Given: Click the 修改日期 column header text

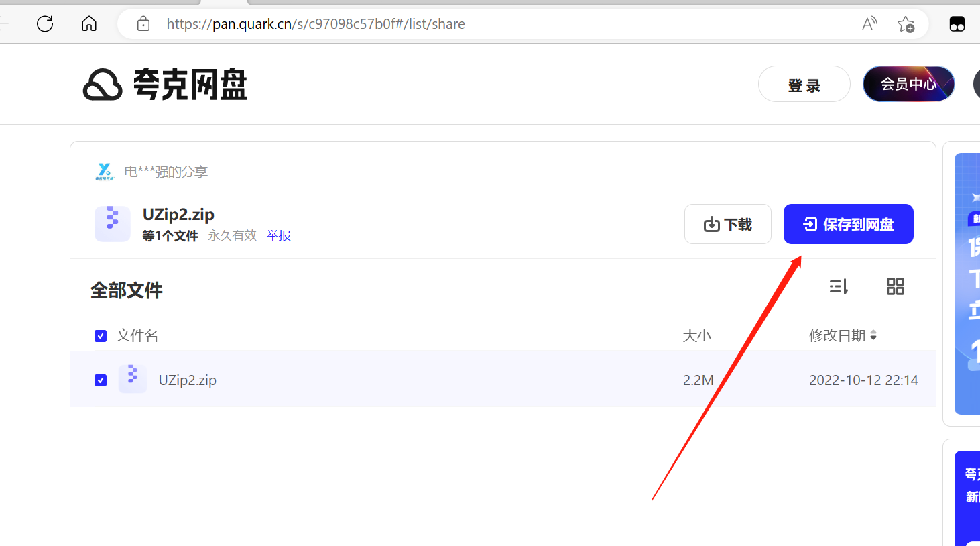Looking at the screenshot, I should 837,335.
